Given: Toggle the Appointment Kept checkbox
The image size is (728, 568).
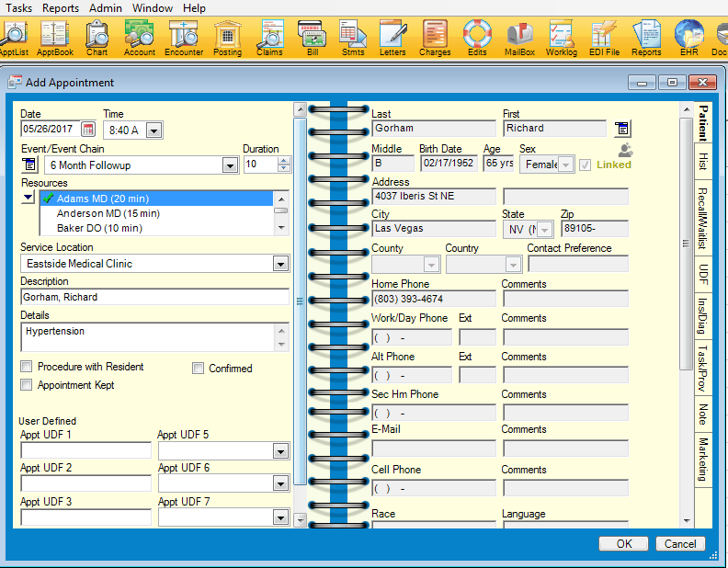Looking at the screenshot, I should (27, 385).
